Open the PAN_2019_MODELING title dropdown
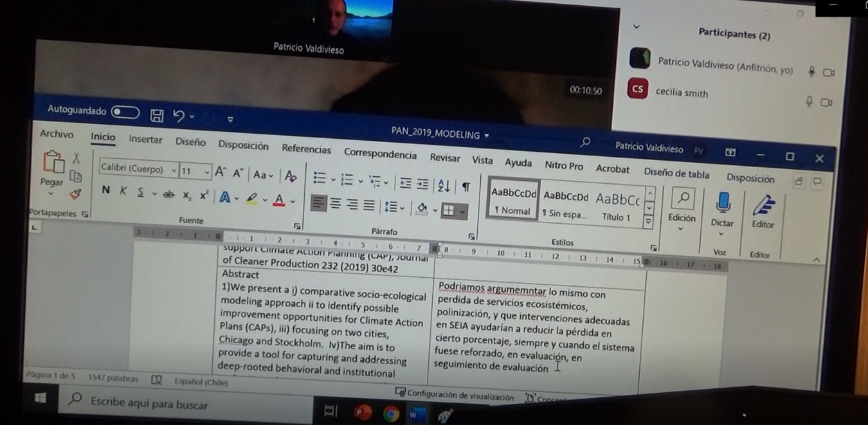This screenshot has width=868, height=425. pos(487,136)
